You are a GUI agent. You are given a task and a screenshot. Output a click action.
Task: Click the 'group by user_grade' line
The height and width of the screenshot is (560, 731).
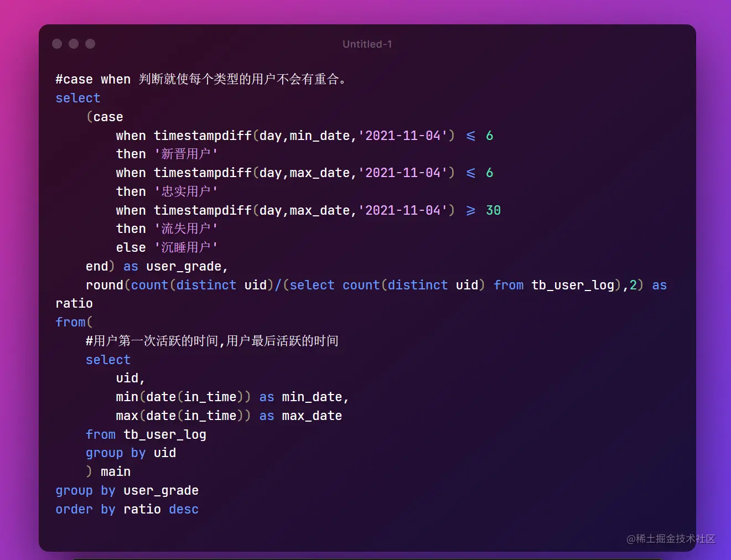coord(127,490)
